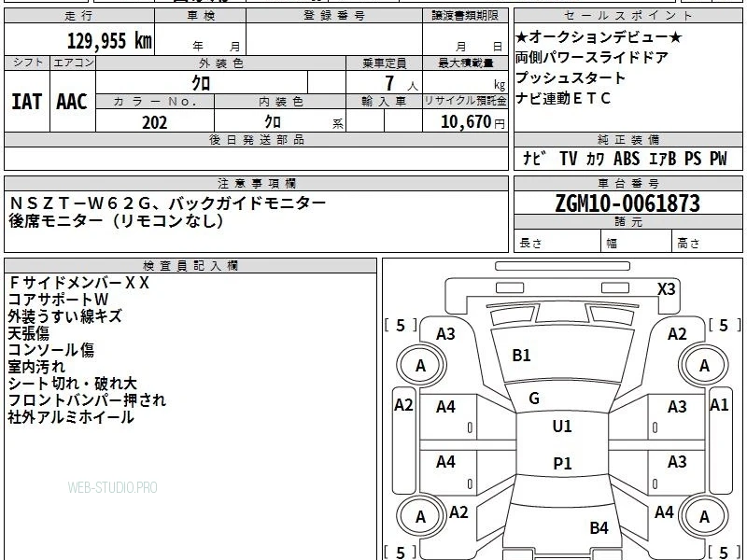Click the B1 mark on the hood
The image size is (747, 560).
521,356
